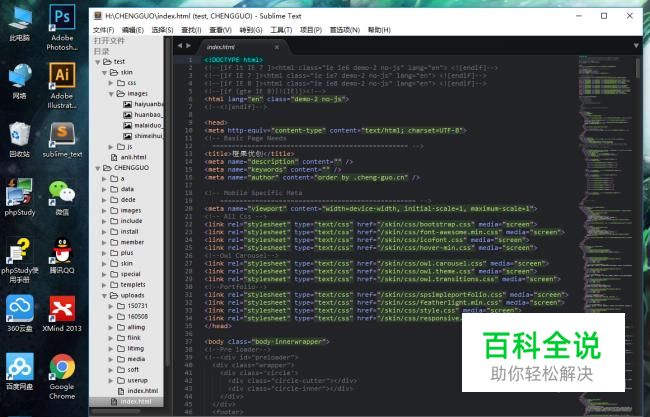Select the haiyuanbi image file icon
This screenshot has height=417, width=650.
tap(127, 104)
